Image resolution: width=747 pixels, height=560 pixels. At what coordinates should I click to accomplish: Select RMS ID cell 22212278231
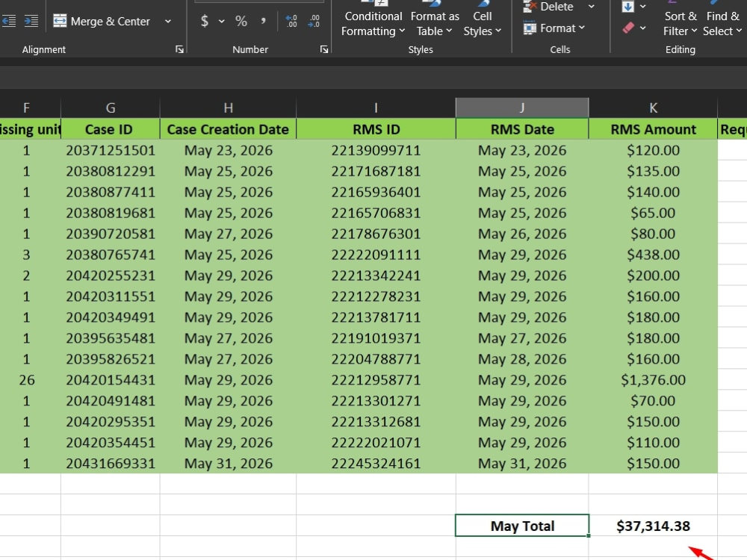[x=376, y=296]
